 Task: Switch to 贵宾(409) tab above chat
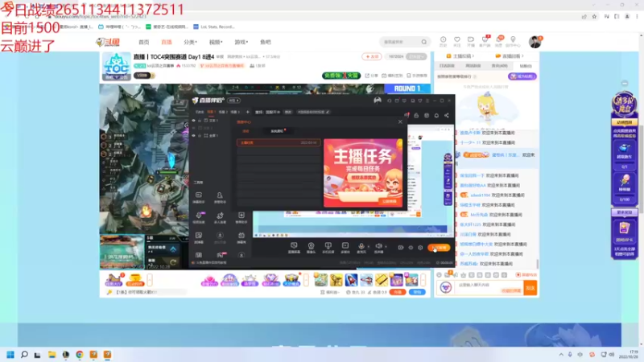point(499,66)
